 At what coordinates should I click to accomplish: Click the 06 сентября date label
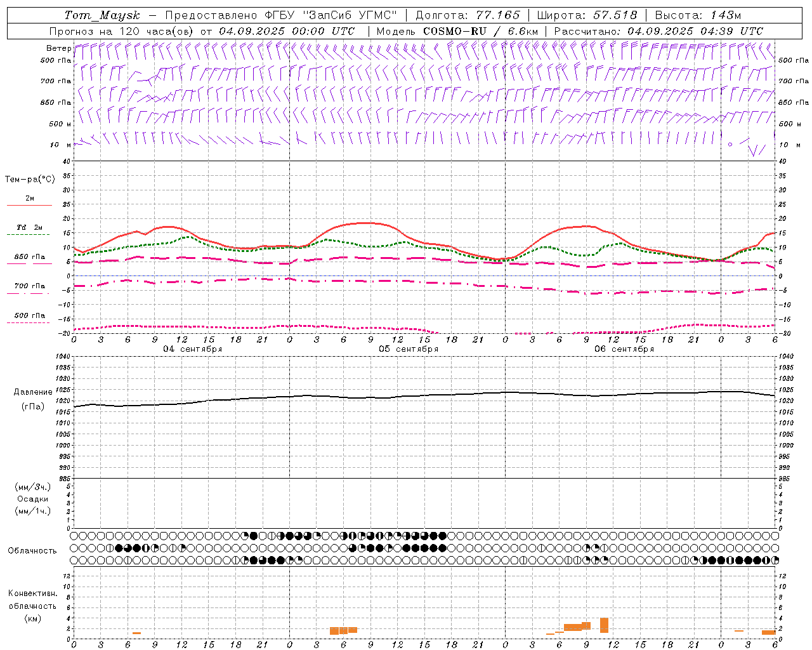[x=624, y=349]
